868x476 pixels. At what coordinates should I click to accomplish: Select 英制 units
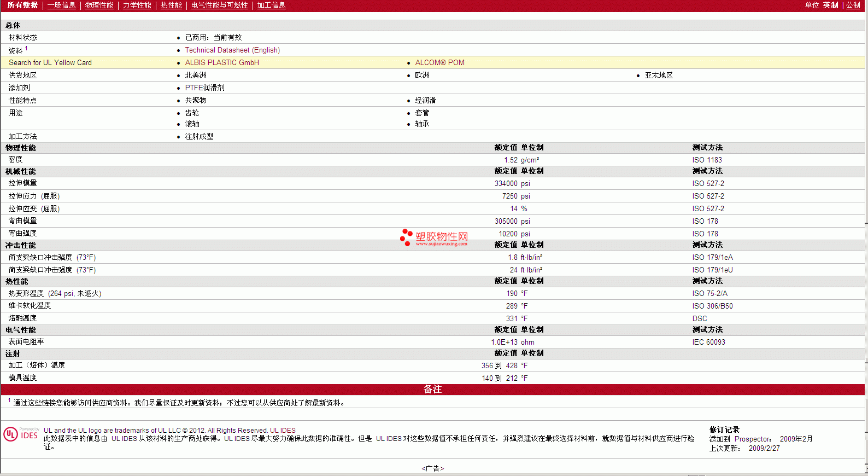[x=830, y=5]
